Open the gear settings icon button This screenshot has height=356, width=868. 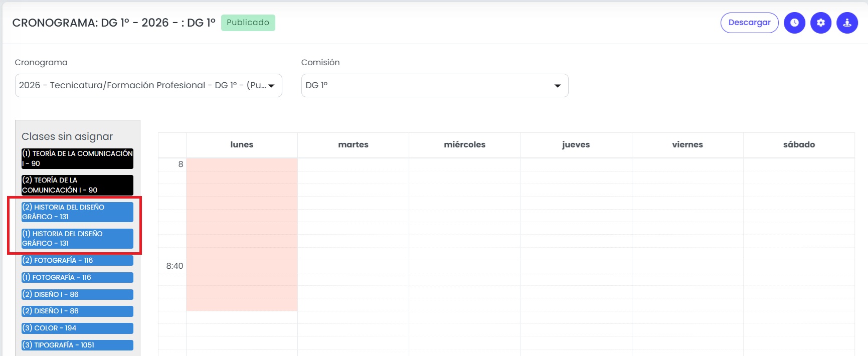click(x=821, y=23)
